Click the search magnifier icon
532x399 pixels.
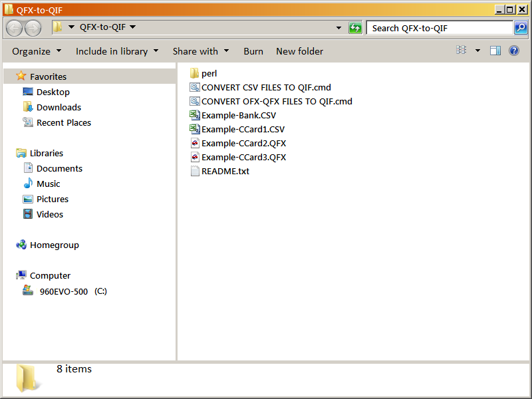click(x=521, y=28)
